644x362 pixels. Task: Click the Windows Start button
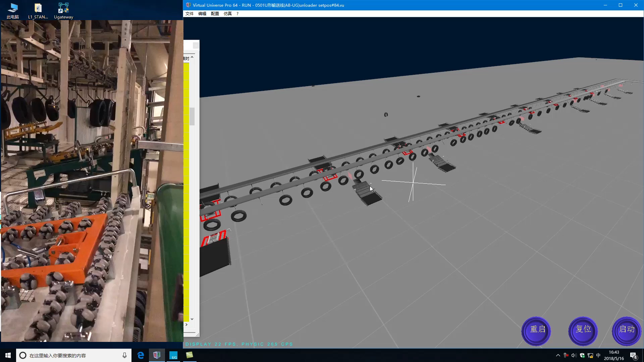pyautogui.click(x=8, y=355)
